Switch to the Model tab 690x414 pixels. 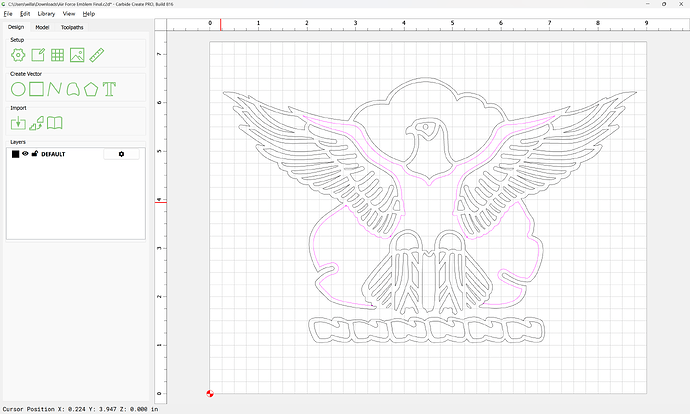pos(42,27)
